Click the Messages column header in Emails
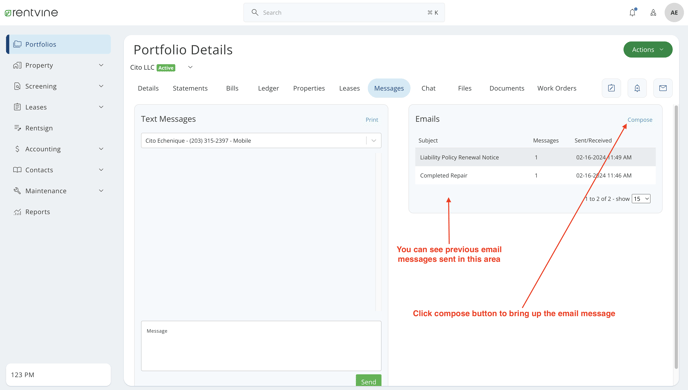The height and width of the screenshot is (390, 688). tap(545, 140)
